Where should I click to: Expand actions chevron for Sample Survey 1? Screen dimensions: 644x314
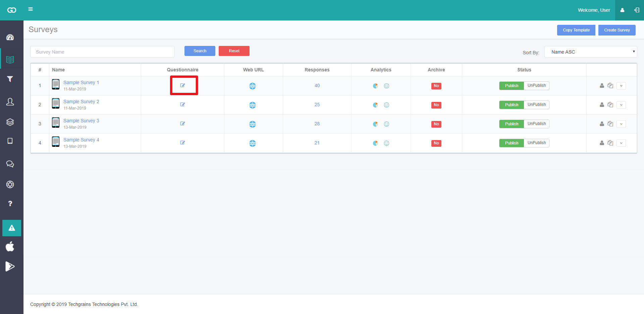[x=621, y=86]
